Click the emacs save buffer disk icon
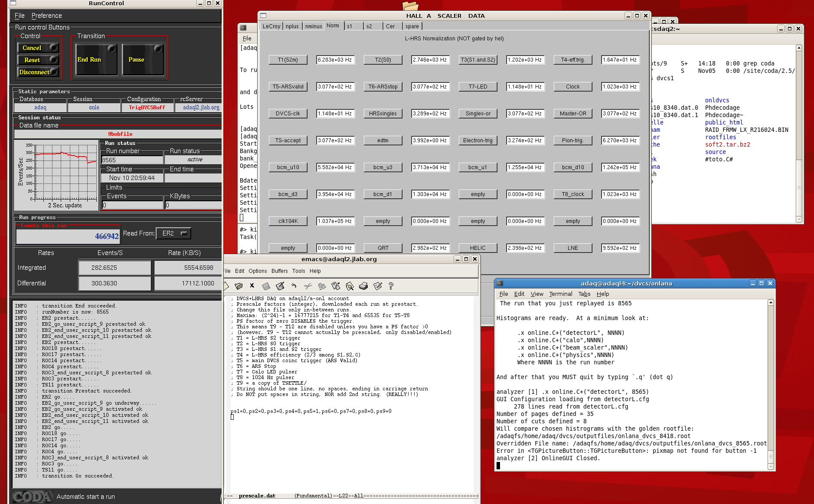 coord(266,286)
